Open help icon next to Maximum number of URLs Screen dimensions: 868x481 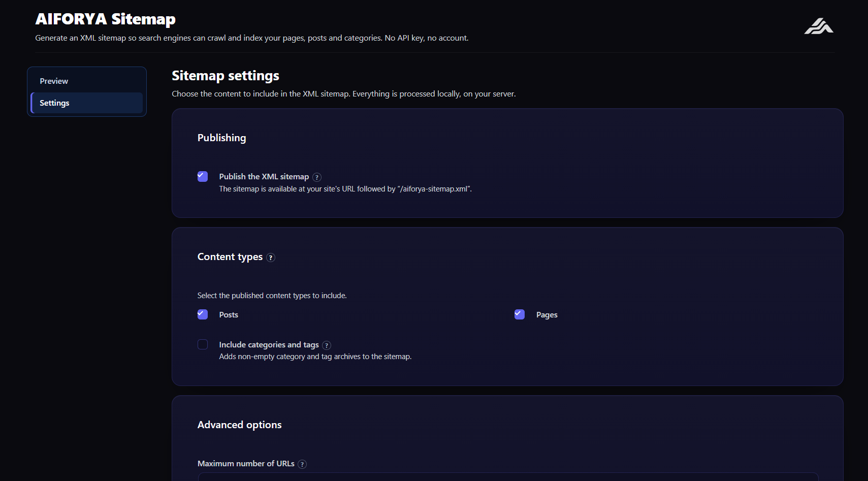coord(302,464)
